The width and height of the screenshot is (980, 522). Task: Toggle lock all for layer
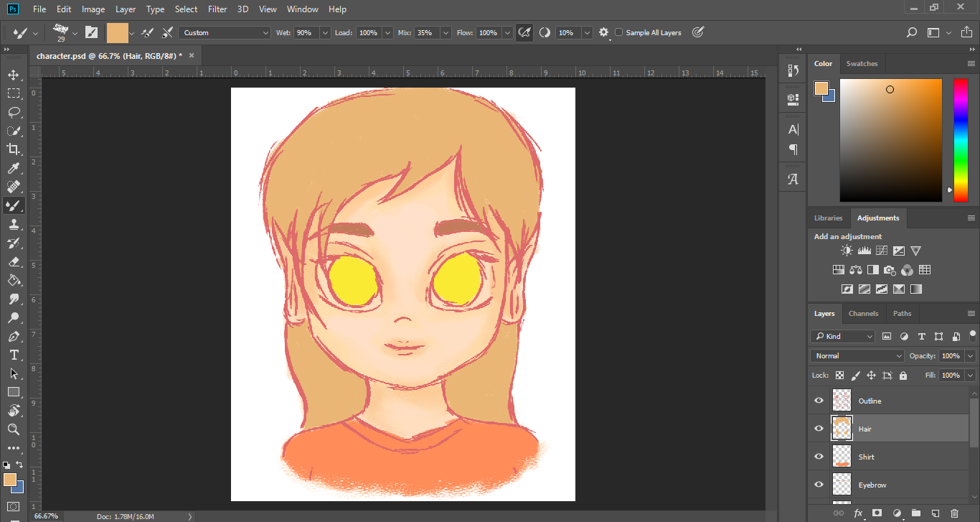903,376
